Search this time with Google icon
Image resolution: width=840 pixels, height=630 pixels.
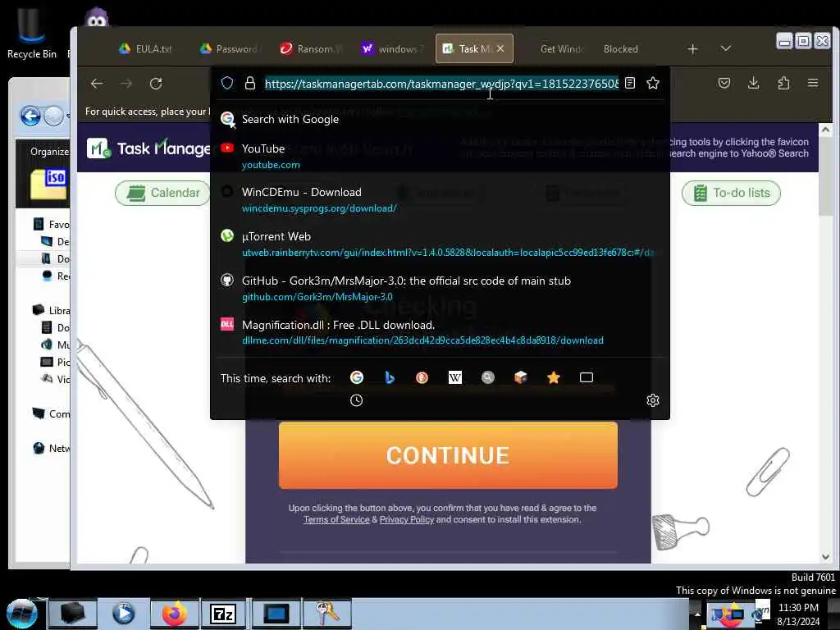click(357, 377)
